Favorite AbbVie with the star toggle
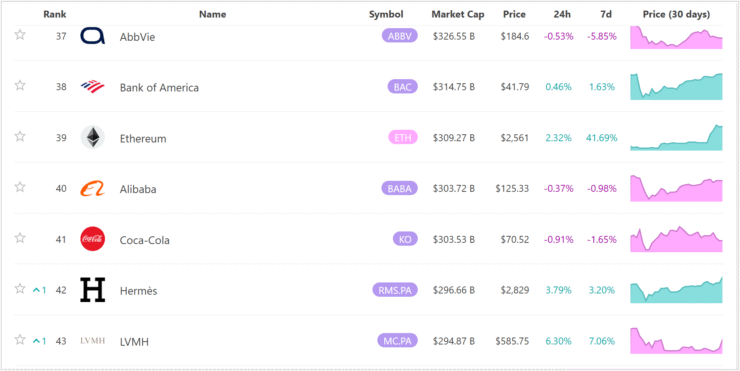 click(20, 35)
